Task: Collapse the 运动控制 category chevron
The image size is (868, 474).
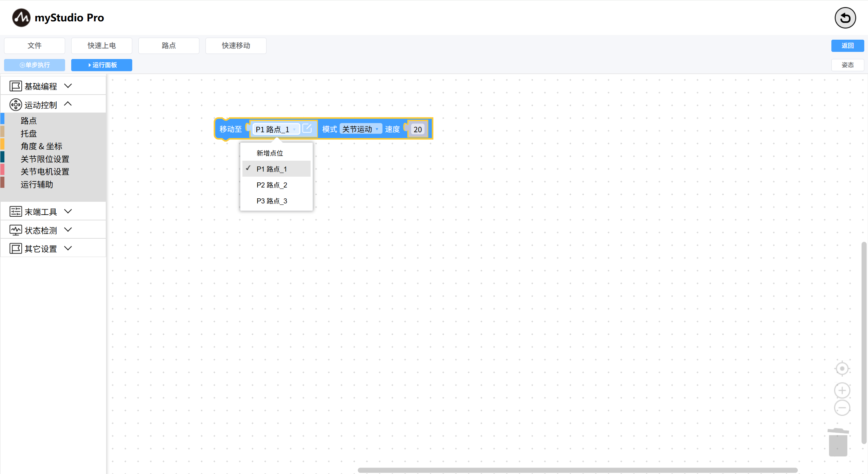Action: pyautogui.click(x=68, y=104)
